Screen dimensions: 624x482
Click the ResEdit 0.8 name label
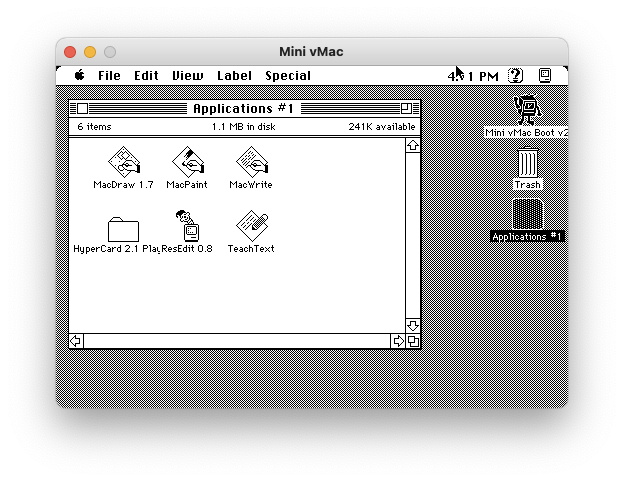187,249
